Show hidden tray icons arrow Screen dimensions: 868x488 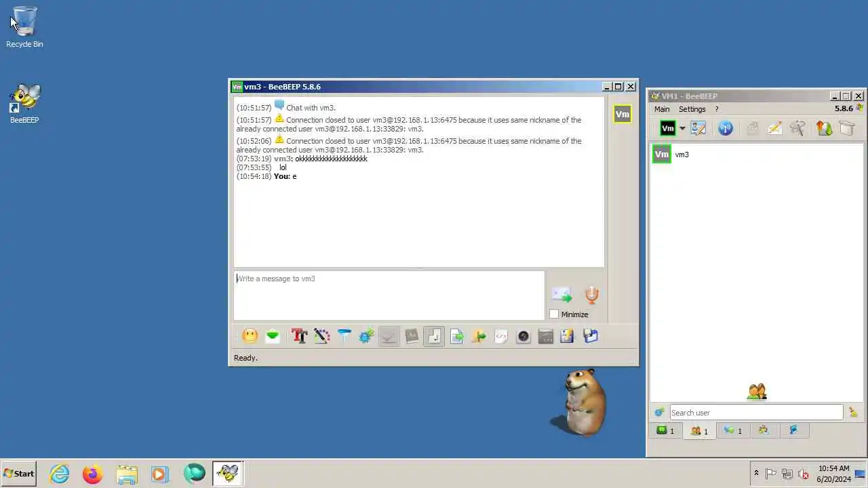(x=756, y=474)
